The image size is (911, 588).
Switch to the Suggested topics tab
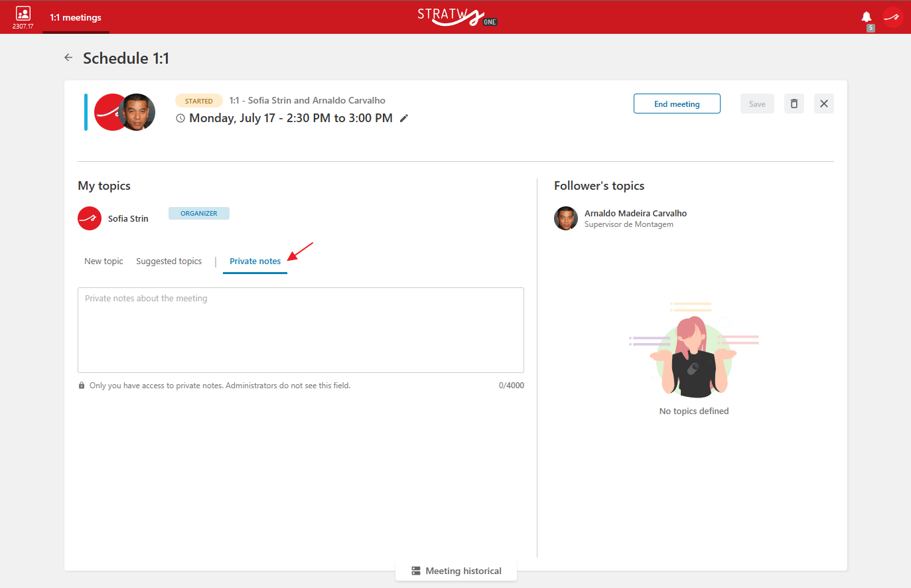click(169, 261)
